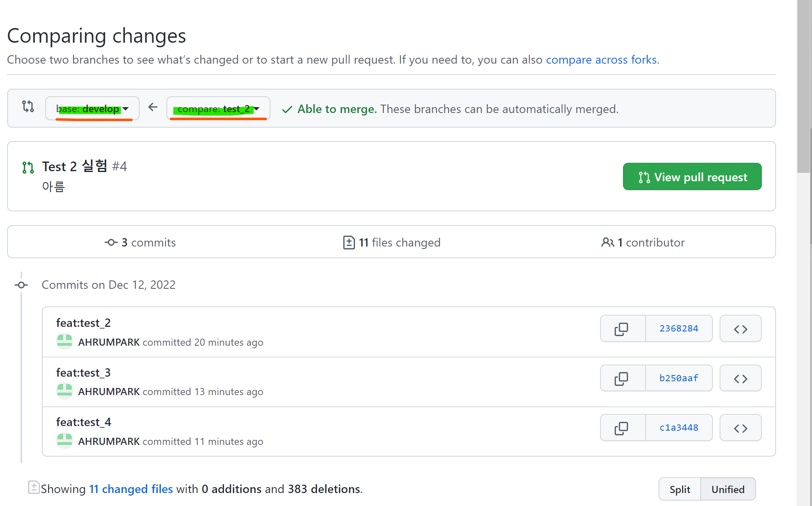Open the compare: test_2 branch dropdown
Image resolution: width=812 pixels, height=506 pixels.
pos(218,109)
